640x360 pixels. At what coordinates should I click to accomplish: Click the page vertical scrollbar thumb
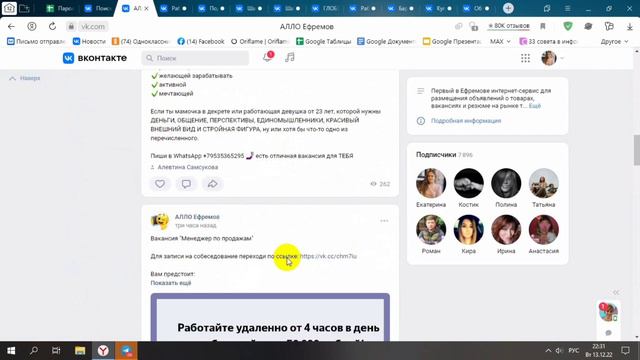pyautogui.click(x=636, y=150)
